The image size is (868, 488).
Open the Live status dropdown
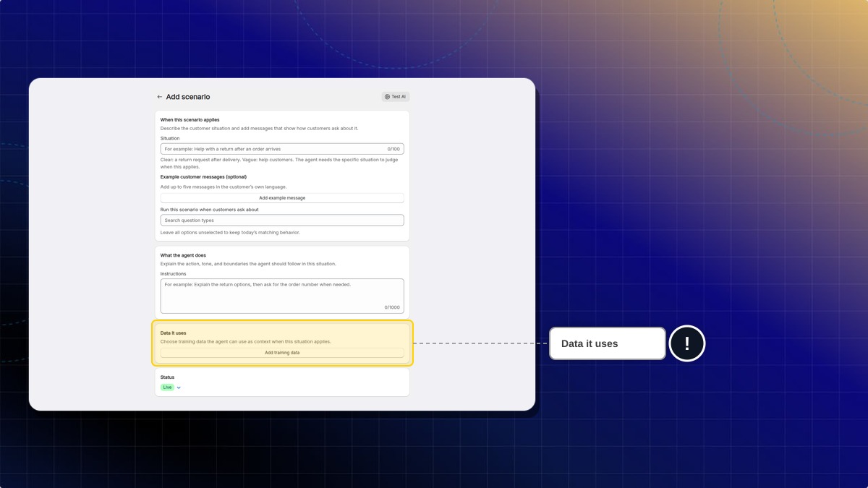click(179, 388)
